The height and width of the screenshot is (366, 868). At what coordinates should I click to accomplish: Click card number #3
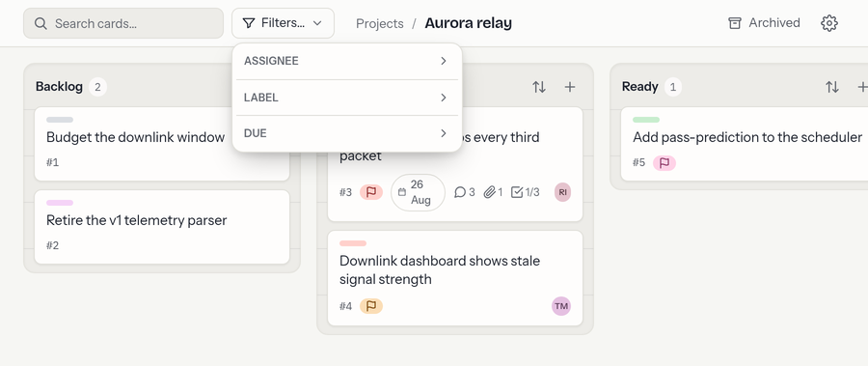[345, 192]
